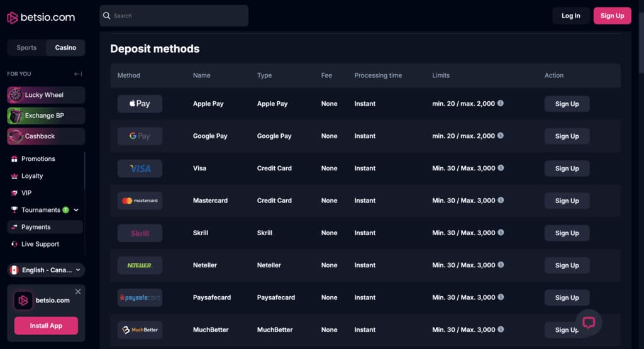Click Sign Up for Skrill

567,233
